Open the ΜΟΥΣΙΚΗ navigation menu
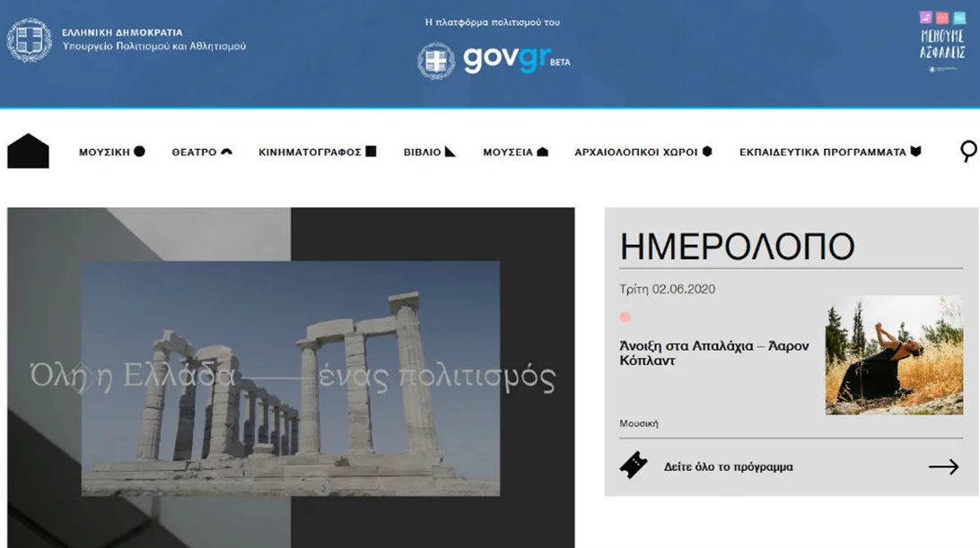 click(x=104, y=152)
